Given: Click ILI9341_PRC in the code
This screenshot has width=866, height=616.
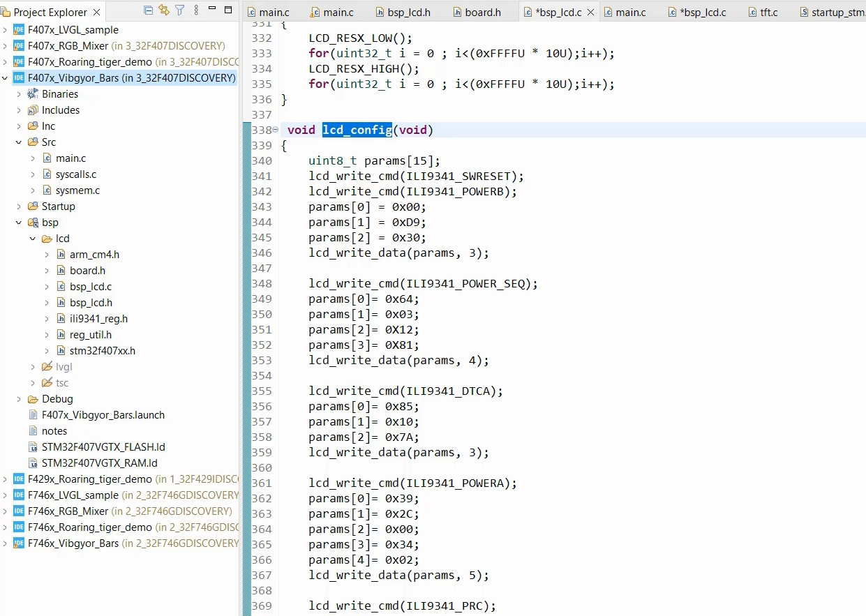Looking at the screenshot, I should pos(445,606).
